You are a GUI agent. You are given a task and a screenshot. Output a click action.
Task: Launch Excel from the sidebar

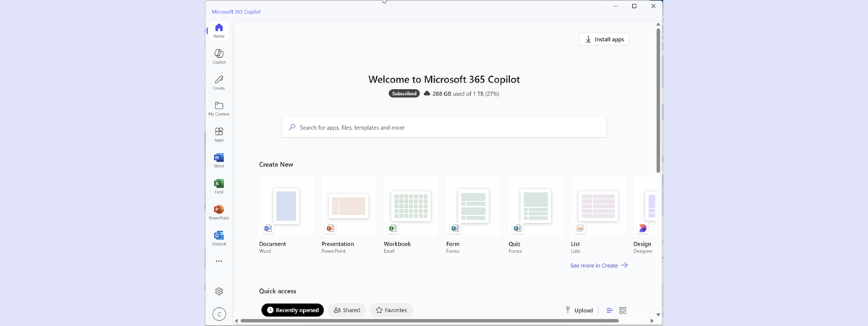(218, 187)
